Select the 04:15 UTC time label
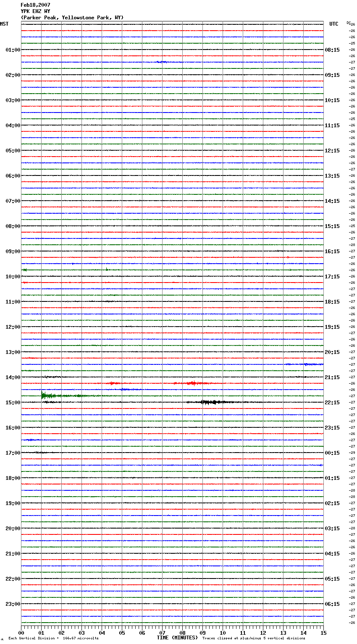This screenshot has height=644, width=357. coord(332,554)
